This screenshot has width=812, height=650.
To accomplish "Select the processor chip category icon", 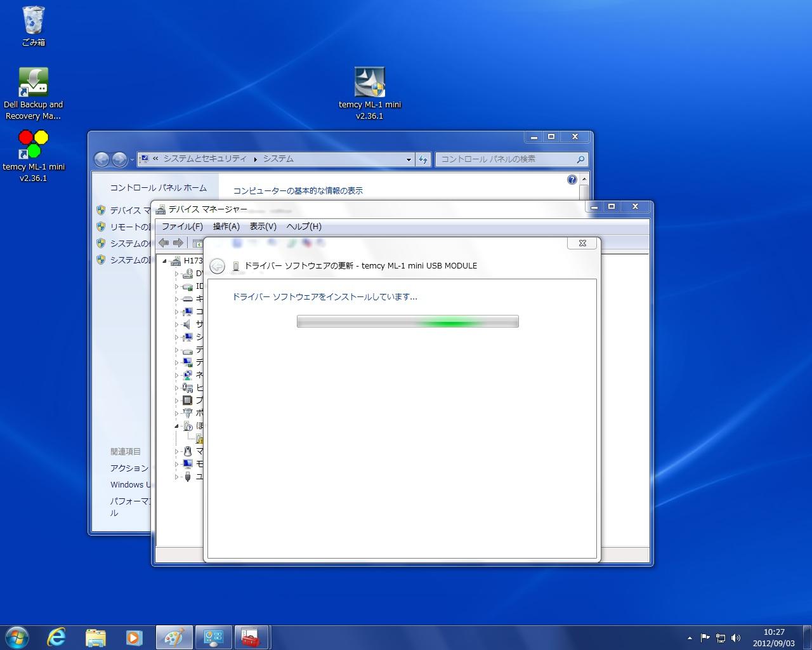I will tap(187, 401).
